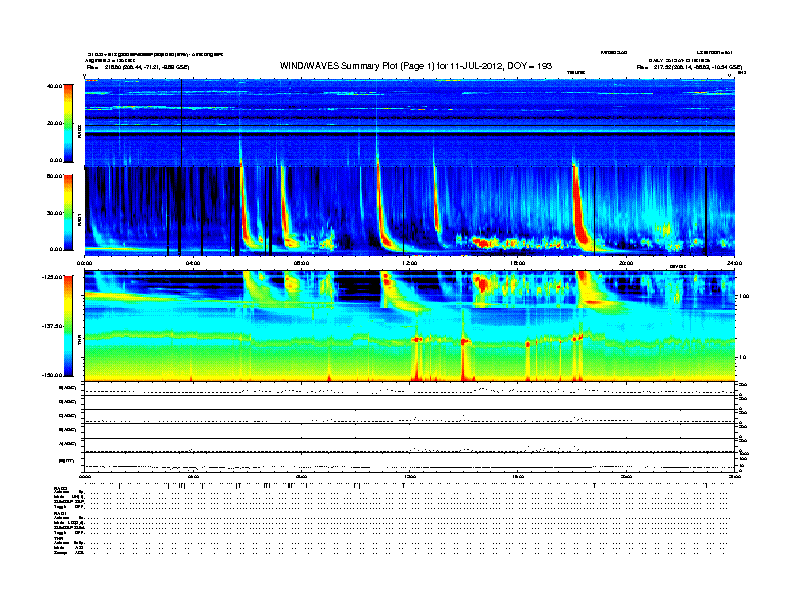
Task: Click the 12:00 tick below RAD1 spectrogram
Action: pos(410,263)
